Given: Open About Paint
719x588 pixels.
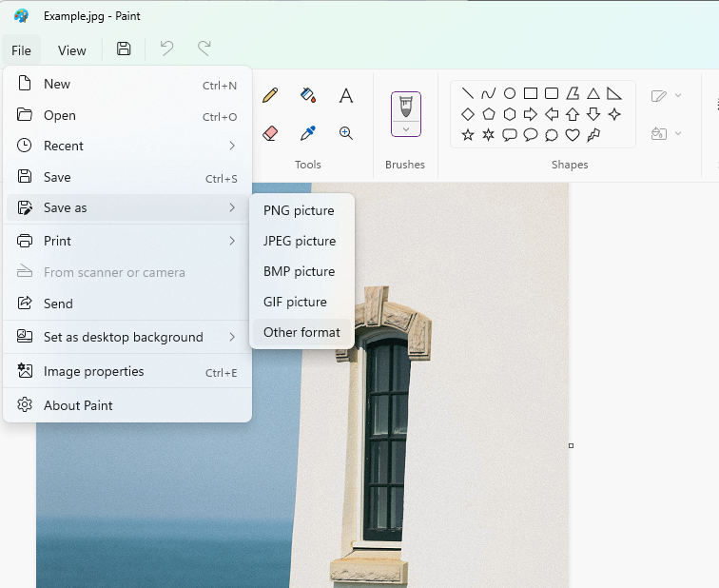Looking at the screenshot, I should [x=127, y=405].
